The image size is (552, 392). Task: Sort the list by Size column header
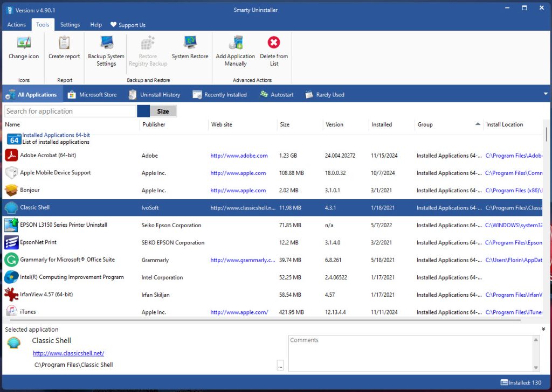click(x=300, y=124)
